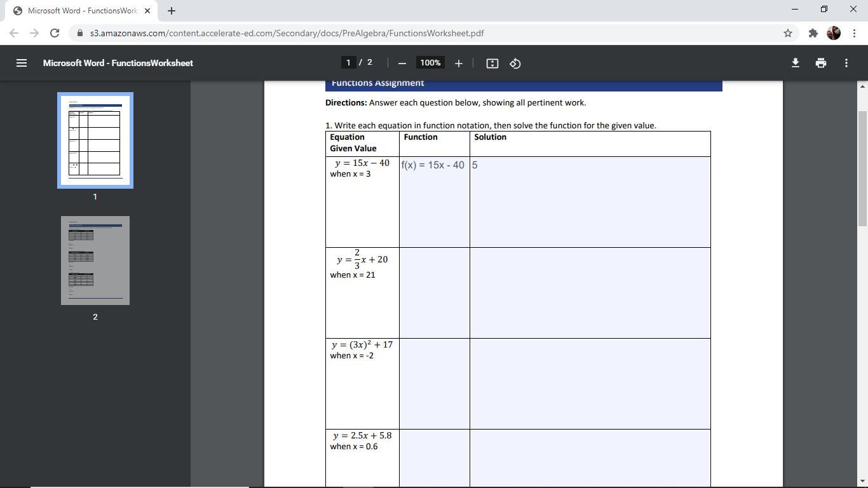Click the Function field for x = 0.6 row

pyautogui.click(x=435, y=459)
